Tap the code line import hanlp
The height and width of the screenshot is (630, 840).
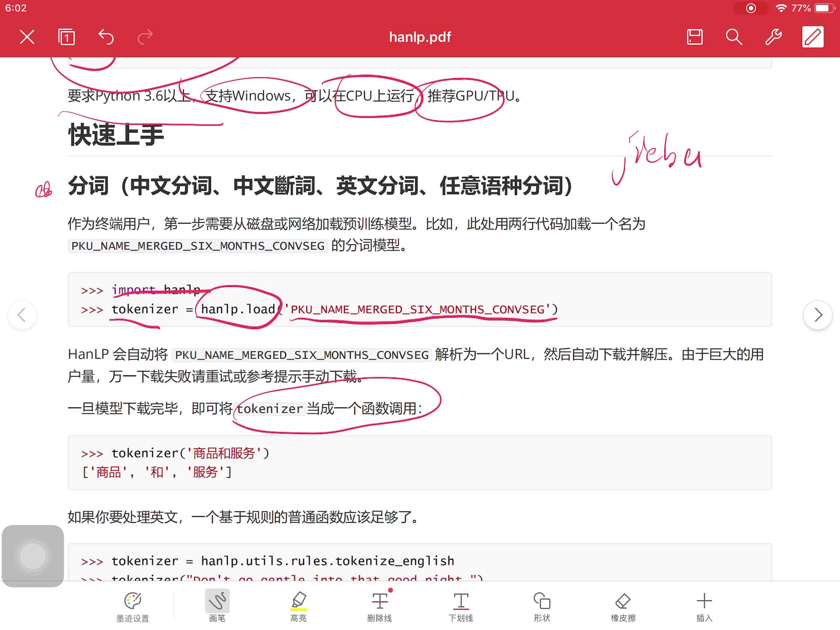click(x=156, y=290)
